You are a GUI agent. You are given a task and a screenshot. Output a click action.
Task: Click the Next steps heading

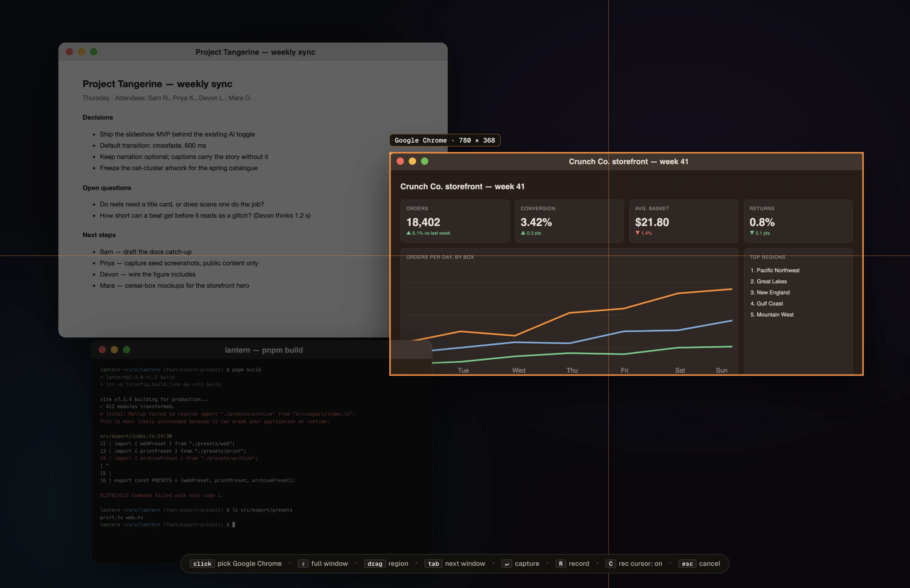click(x=99, y=235)
